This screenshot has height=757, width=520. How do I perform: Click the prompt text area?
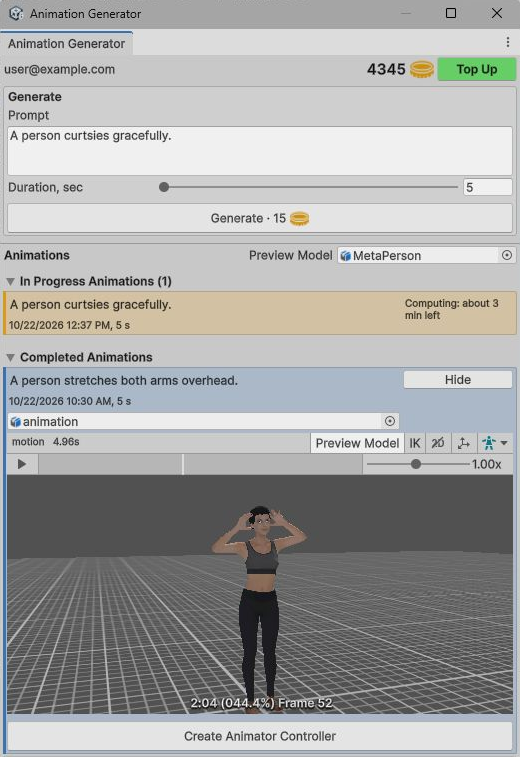click(260, 151)
